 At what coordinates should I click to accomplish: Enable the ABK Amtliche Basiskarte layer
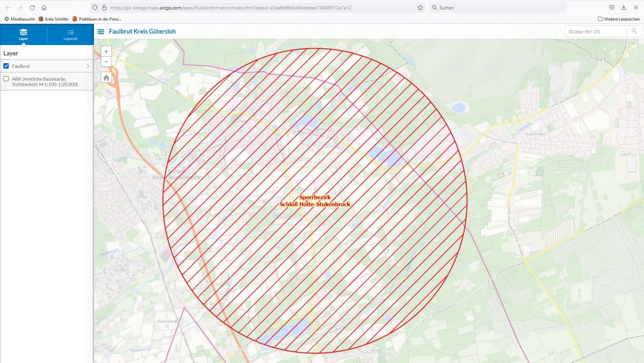click(6, 79)
